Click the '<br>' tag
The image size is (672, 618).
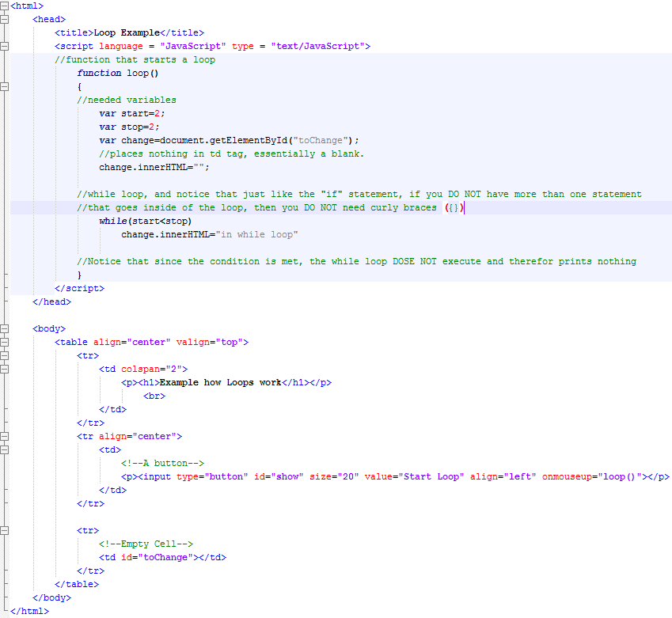point(154,396)
